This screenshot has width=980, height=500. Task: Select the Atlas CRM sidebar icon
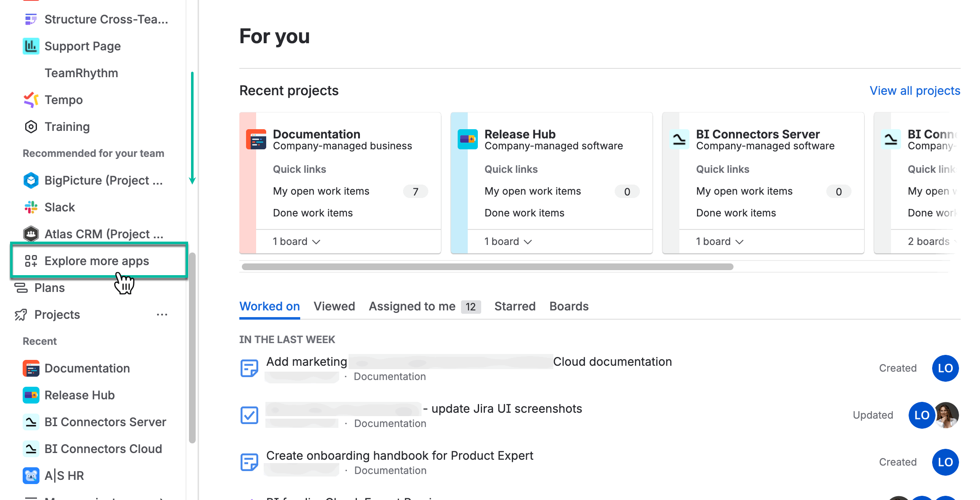click(x=31, y=234)
